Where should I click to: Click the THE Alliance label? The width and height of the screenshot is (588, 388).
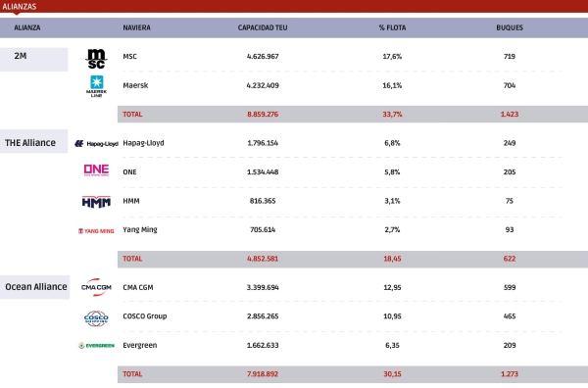pyautogui.click(x=30, y=143)
